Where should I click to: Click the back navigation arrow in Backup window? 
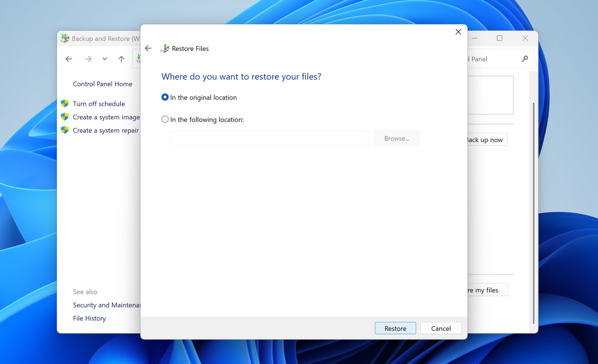point(69,59)
